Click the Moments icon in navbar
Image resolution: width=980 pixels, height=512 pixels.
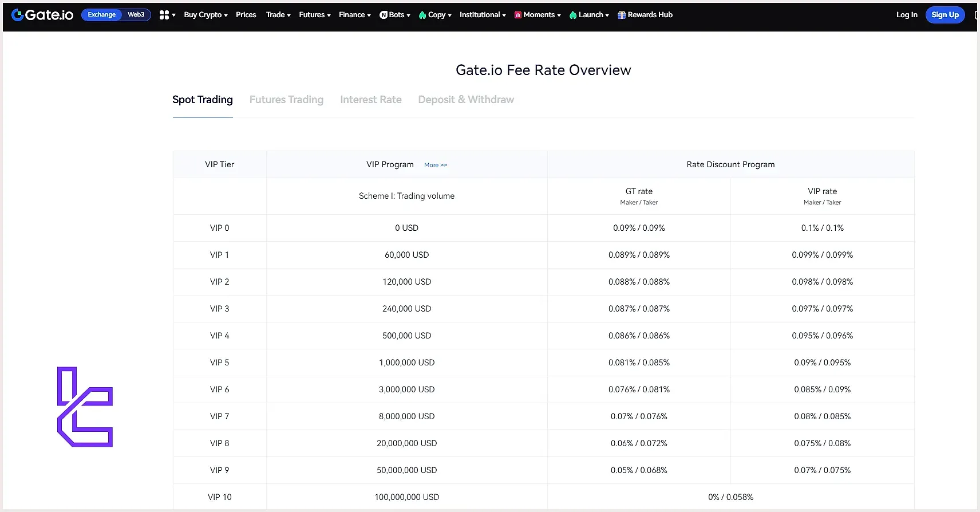click(517, 15)
